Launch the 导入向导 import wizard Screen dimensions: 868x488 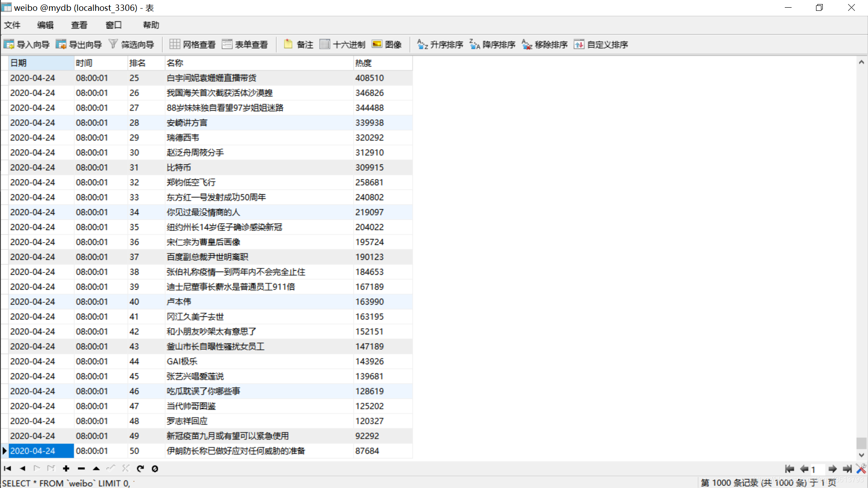click(x=27, y=44)
